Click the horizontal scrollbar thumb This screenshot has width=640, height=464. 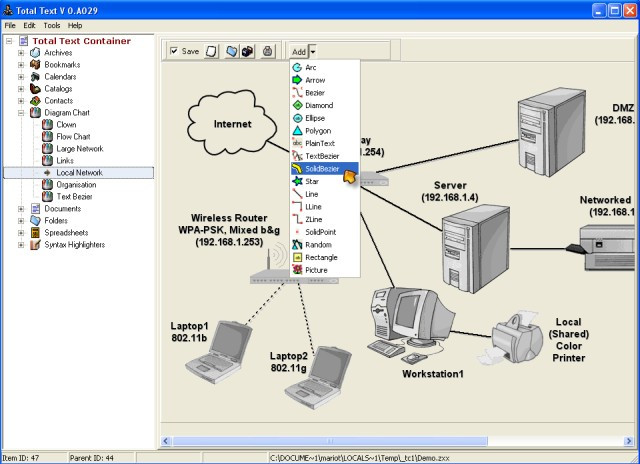pos(330,441)
